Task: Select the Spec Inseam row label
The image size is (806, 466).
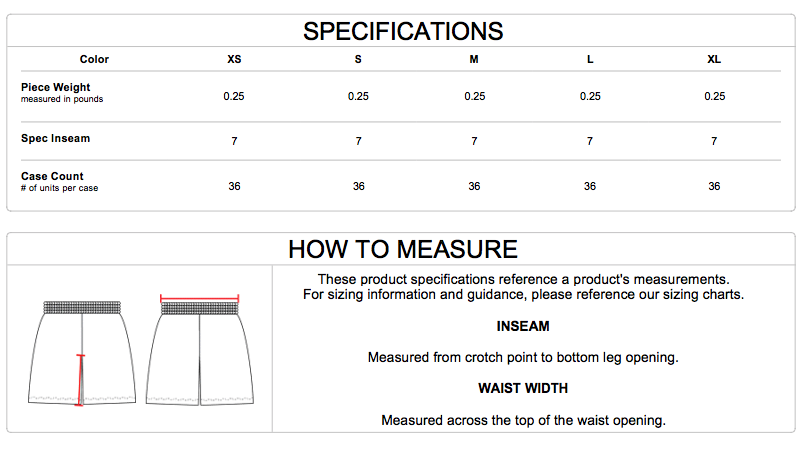Action: (56, 138)
